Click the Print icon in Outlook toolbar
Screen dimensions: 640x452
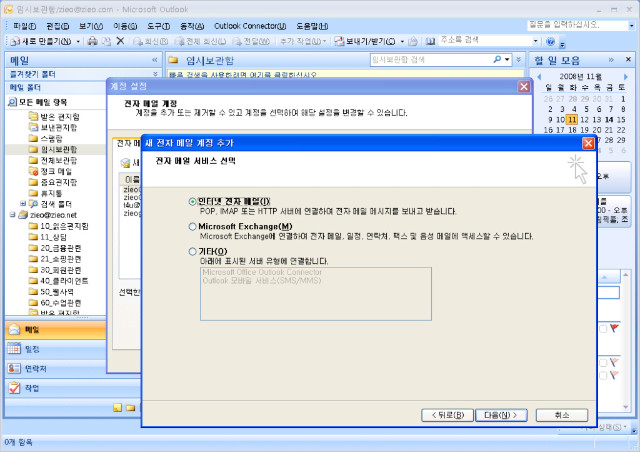pos(93,41)
